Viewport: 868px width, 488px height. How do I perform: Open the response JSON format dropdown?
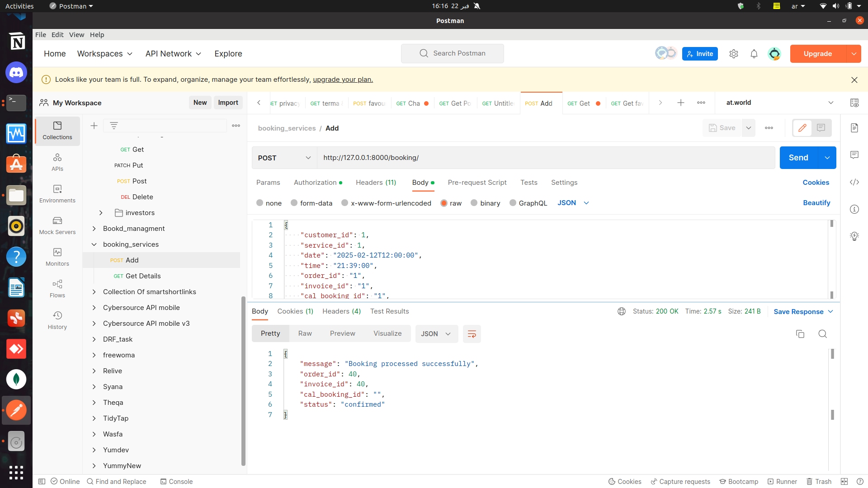436,334
